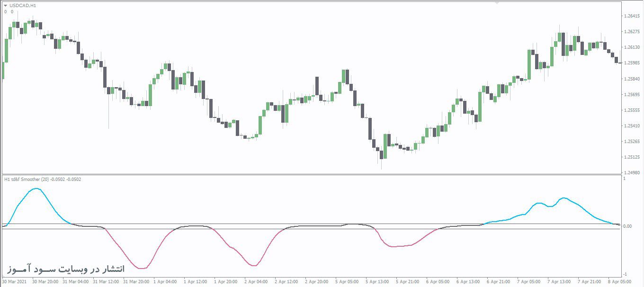
Task: Click the 1.26415 price scale label
Action: (x=632, y=16)
